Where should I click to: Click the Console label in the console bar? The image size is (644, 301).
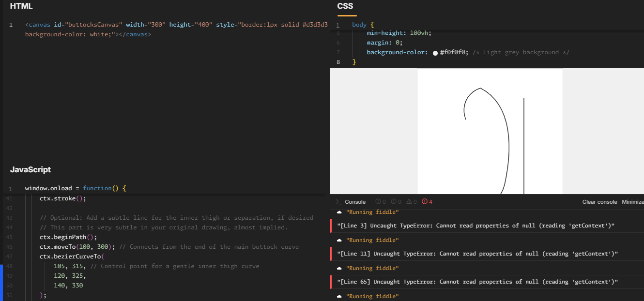pyautogui.click(x=355, y=202)
